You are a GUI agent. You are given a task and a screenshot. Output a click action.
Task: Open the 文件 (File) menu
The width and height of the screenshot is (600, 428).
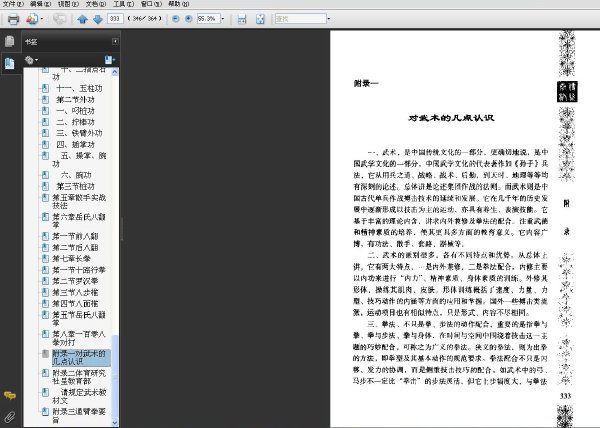coord(13,4)
